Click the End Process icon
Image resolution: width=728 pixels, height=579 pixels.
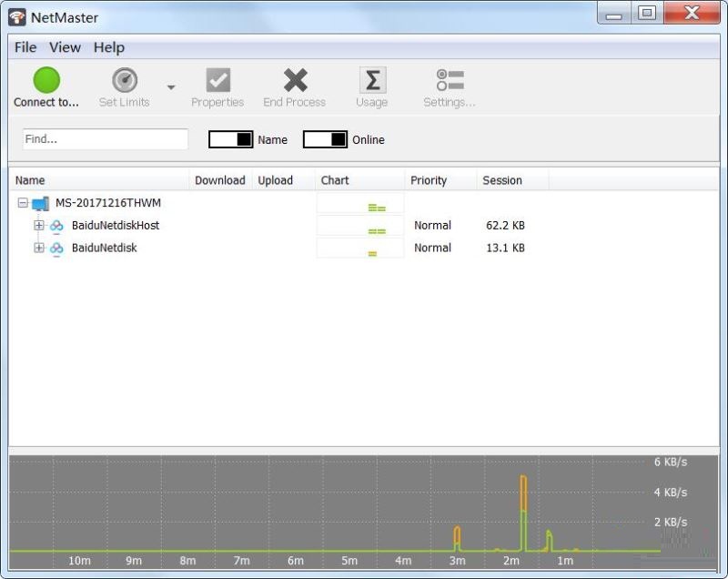[x=293, y=78]
